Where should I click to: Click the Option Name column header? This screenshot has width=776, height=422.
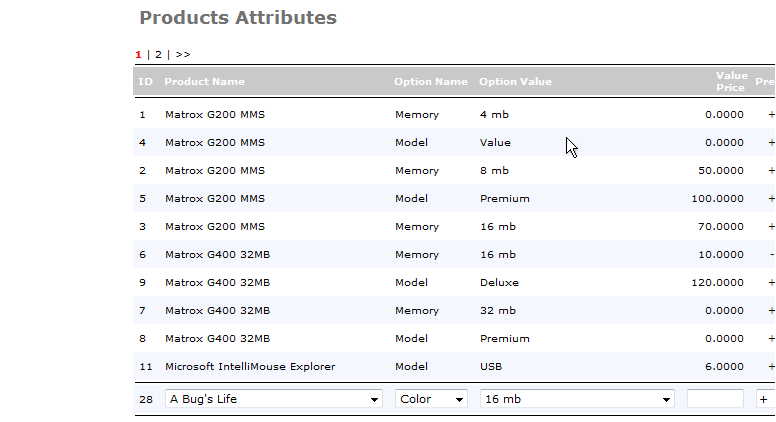(x=430, y=82)
